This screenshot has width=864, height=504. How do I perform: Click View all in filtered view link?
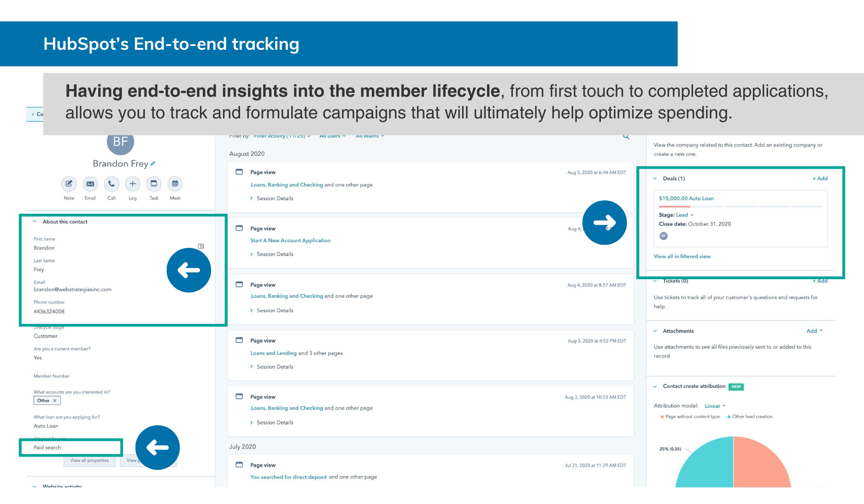[682, 257]
